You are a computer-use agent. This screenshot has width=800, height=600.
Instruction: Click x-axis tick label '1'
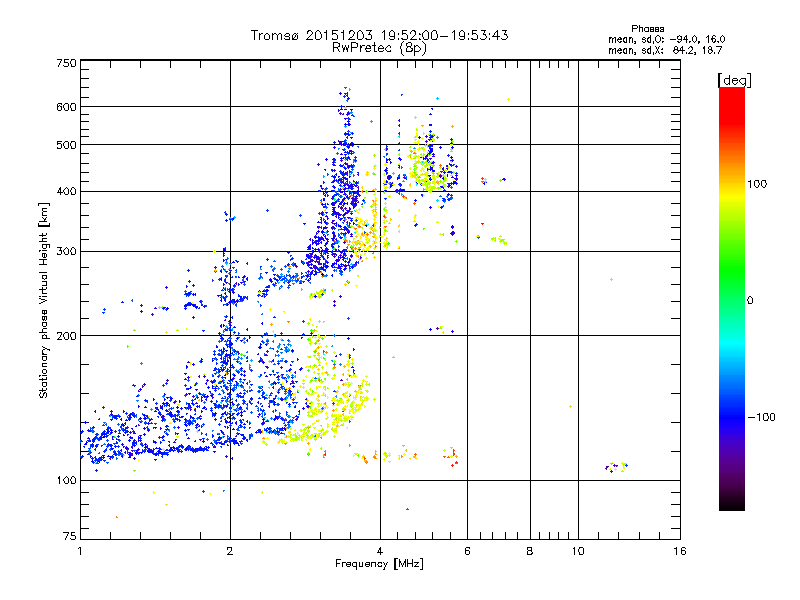pyautogui.click(x=80, y=551)
